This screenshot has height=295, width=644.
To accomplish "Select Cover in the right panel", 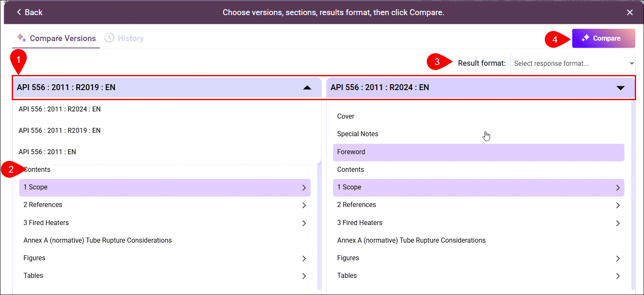I will click(x=479, y=116).
